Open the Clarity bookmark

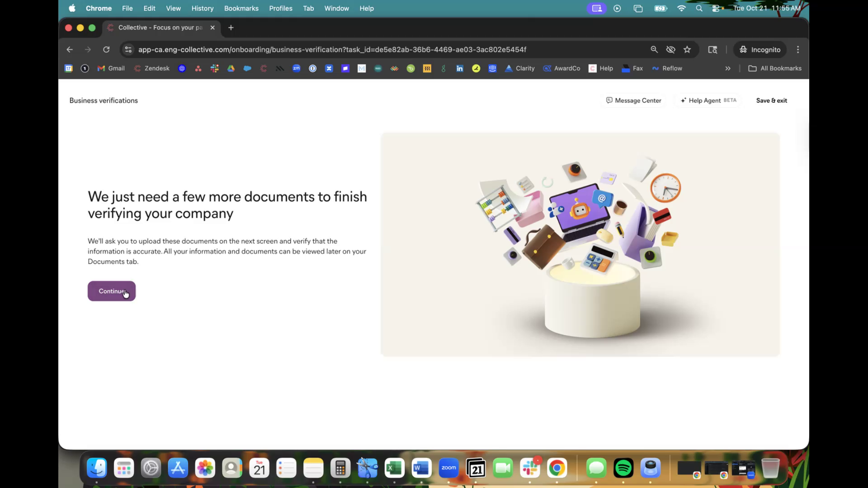click(x=519, y=68)
